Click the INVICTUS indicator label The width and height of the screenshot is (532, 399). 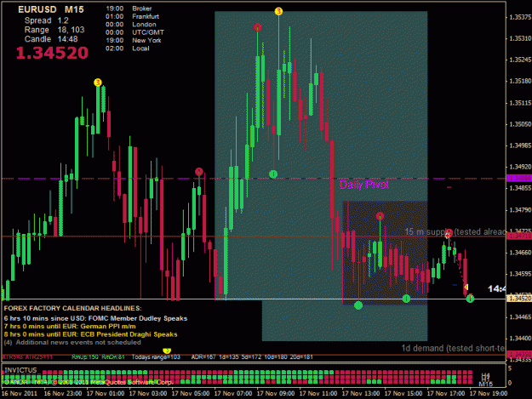point(20,369)
